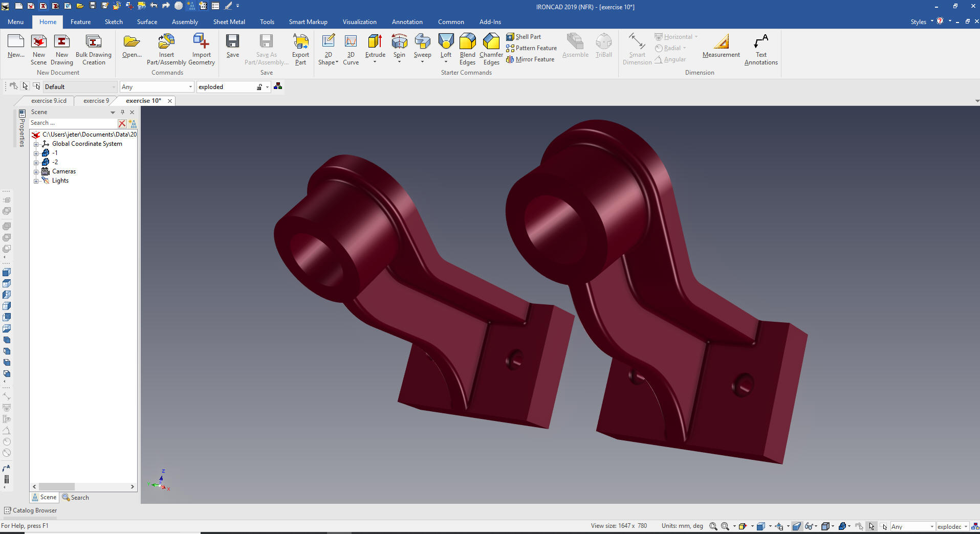
Task: Open the Menu tab
Action: 15,21
